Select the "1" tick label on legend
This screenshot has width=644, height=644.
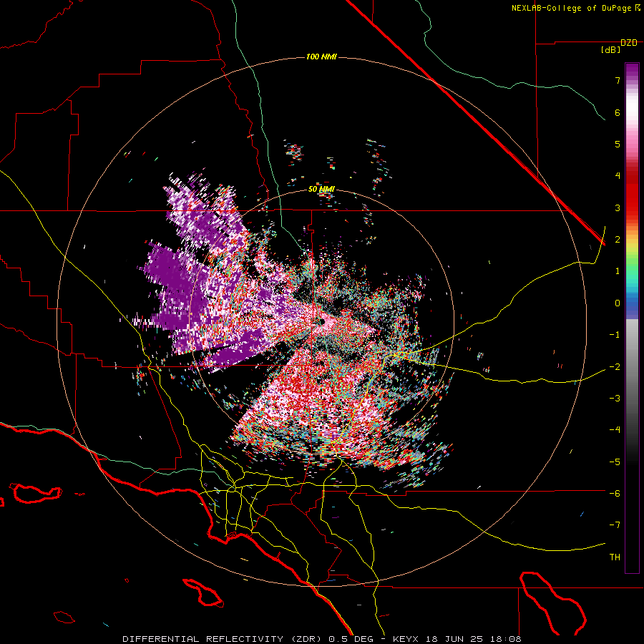click(618, 271)
